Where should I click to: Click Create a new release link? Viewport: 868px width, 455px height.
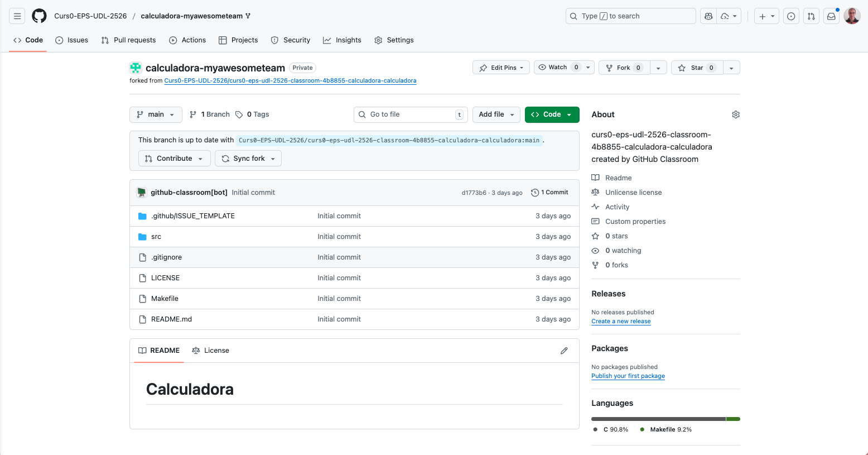[x=621, y=322]
